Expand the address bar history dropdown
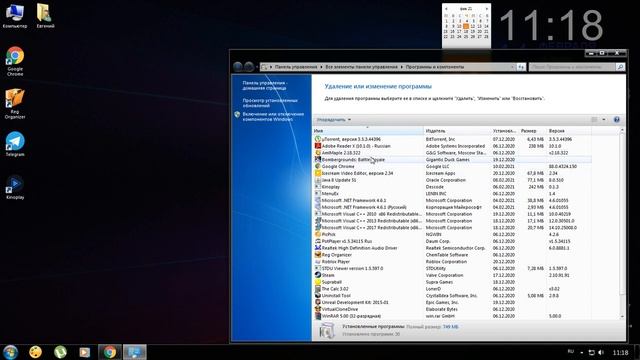 pyautogui.click(x=512, y=67)
